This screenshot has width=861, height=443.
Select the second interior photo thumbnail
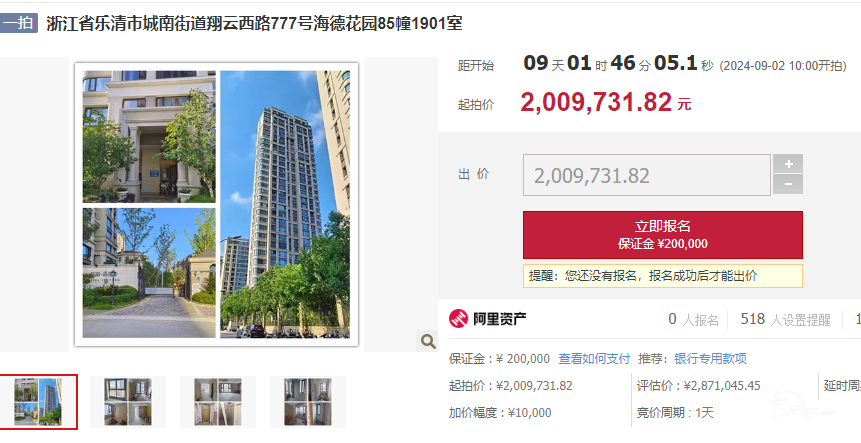click(128, 402)
